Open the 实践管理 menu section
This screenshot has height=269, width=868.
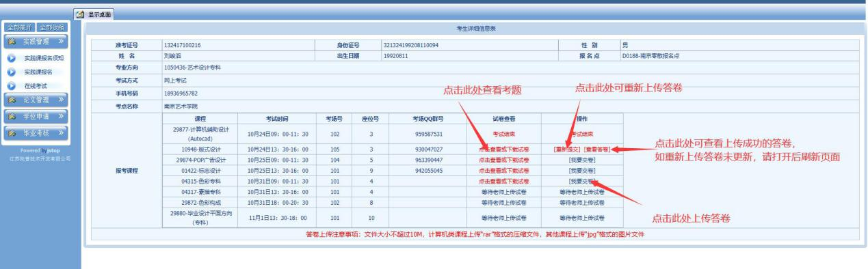[36, 41]
